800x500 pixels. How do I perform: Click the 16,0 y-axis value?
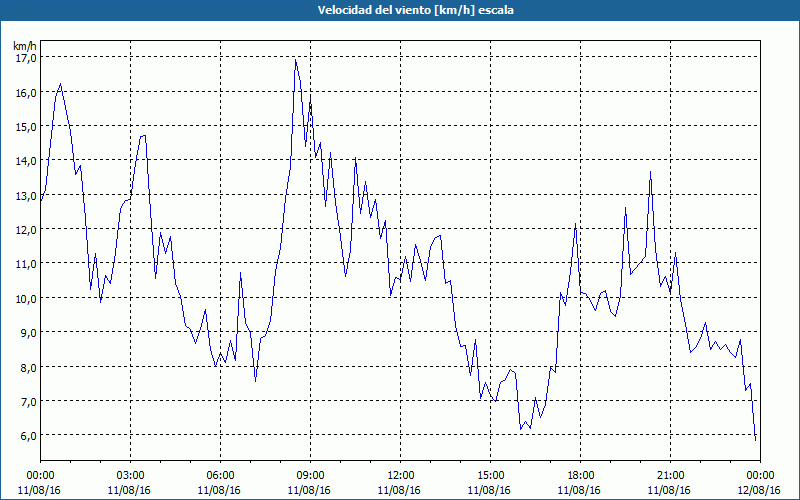click(26, 93)
